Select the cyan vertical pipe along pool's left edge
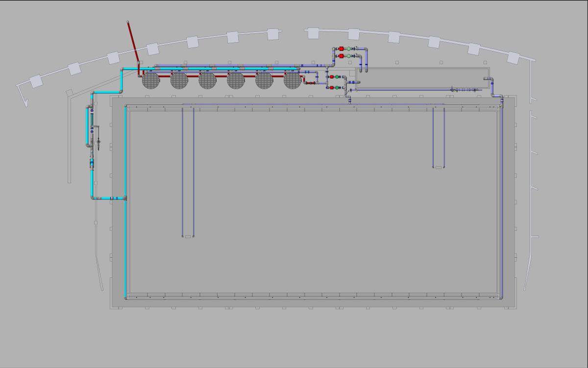Image resolution: width=588 pixels, height=368 pixels. (x=126, y=245)
